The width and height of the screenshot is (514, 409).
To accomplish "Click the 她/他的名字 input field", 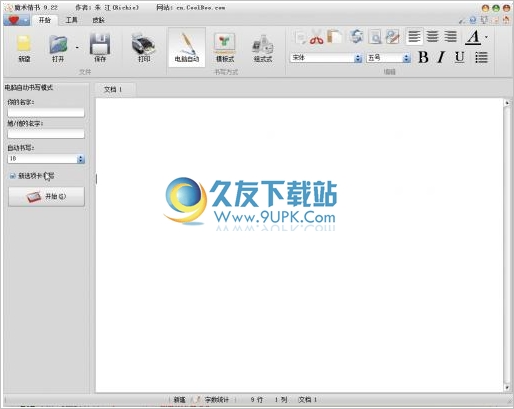I will coord(46,134).
